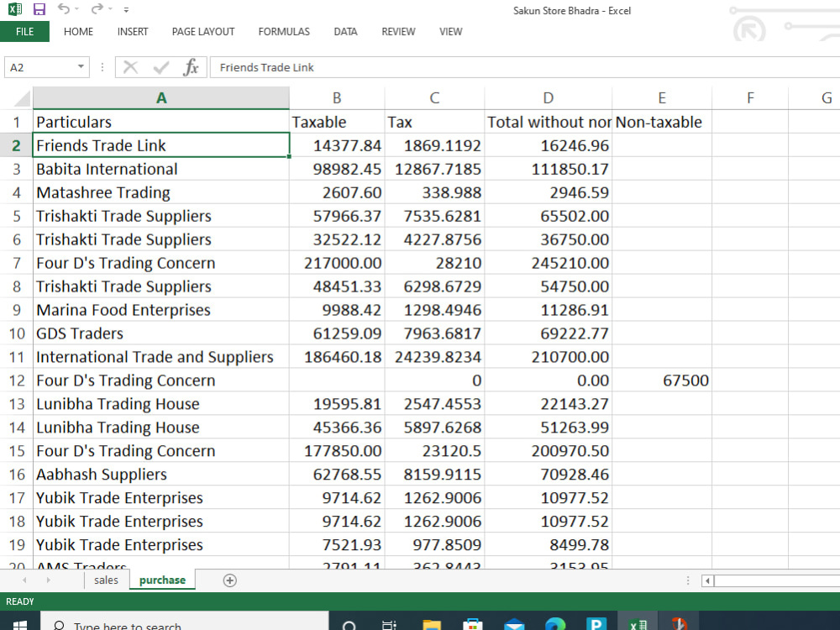The image size is (840, 630).
Task: Undo the last action
Action: coord(64,8)
